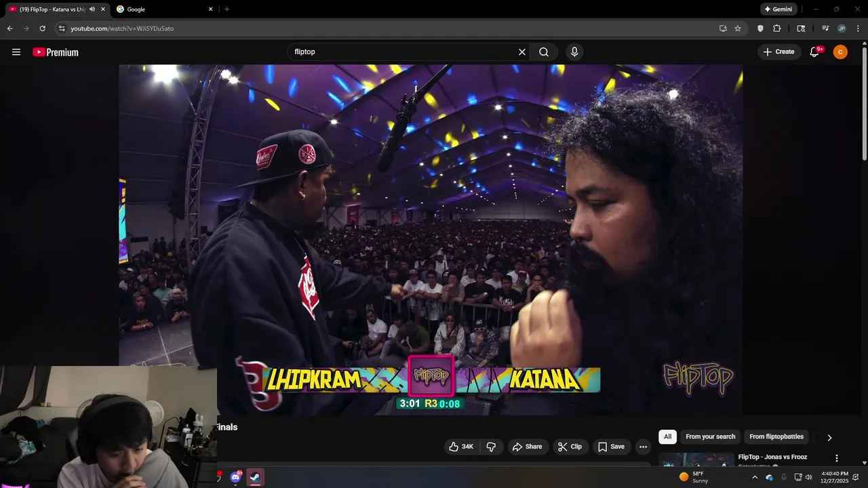Image resolution: width=868 pixels, height=488 pixels.
Task: Open a new browser tab
Action: point(226,9)
